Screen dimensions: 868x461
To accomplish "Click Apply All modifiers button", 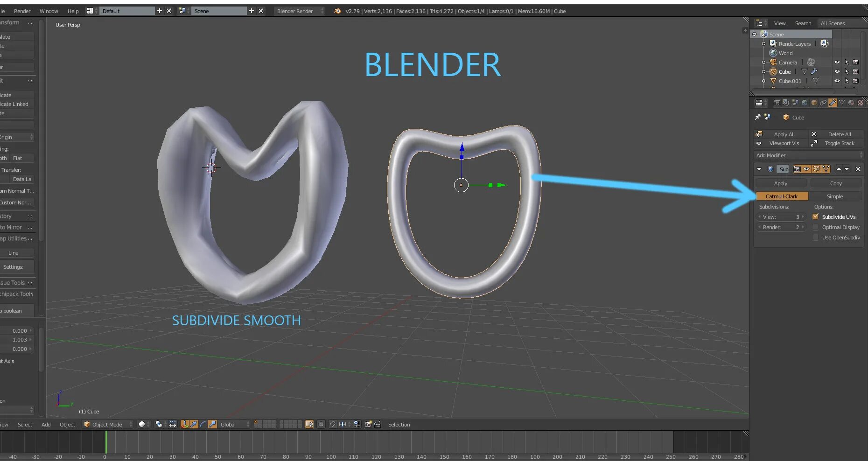I will [782, 134].
